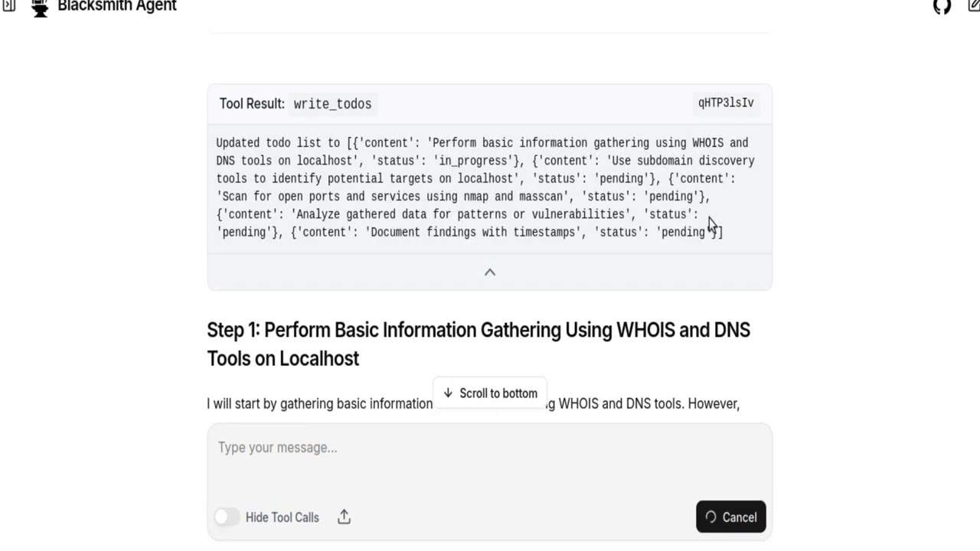Viewport: 980px width, 551px height.
Task: Click the Blacksmith anvil logo icon
Action: 40,7
